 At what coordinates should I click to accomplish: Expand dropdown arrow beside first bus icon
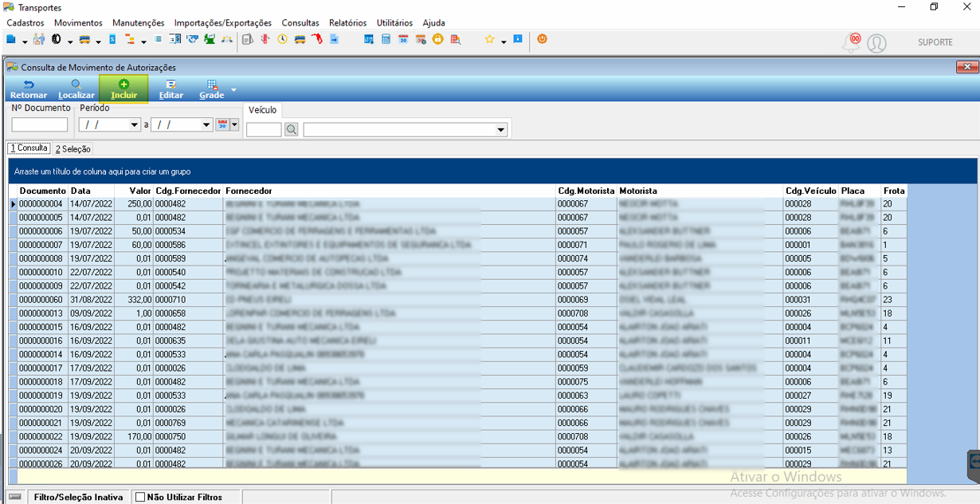coord(98,41)
